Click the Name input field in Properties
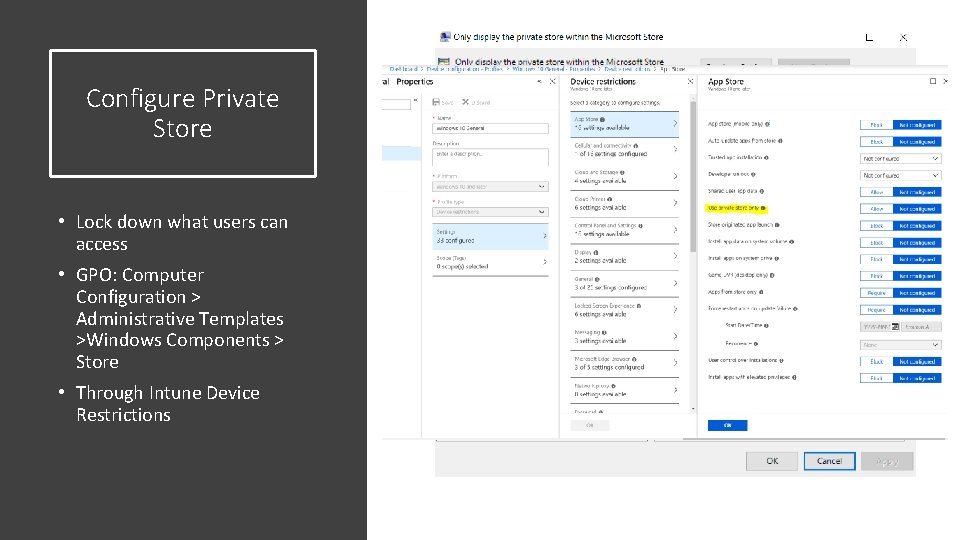 pyautogui.click(x=490, y=128)
